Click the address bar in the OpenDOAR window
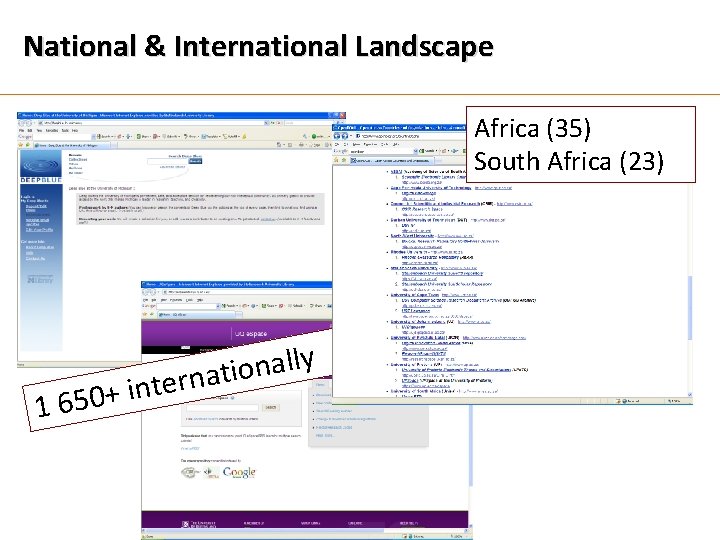Image resolution: width=720 pixels, height=540 pixels. 411,136
